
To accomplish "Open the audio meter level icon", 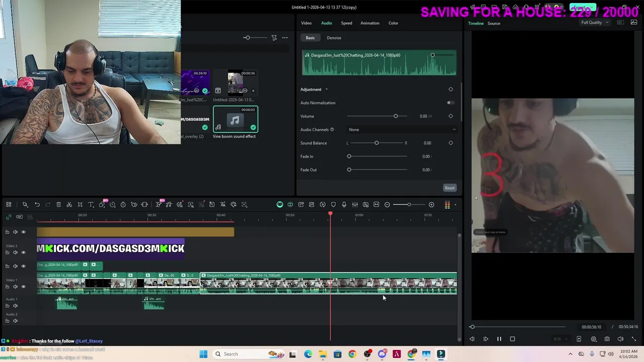I will click(x=447, y=205).
